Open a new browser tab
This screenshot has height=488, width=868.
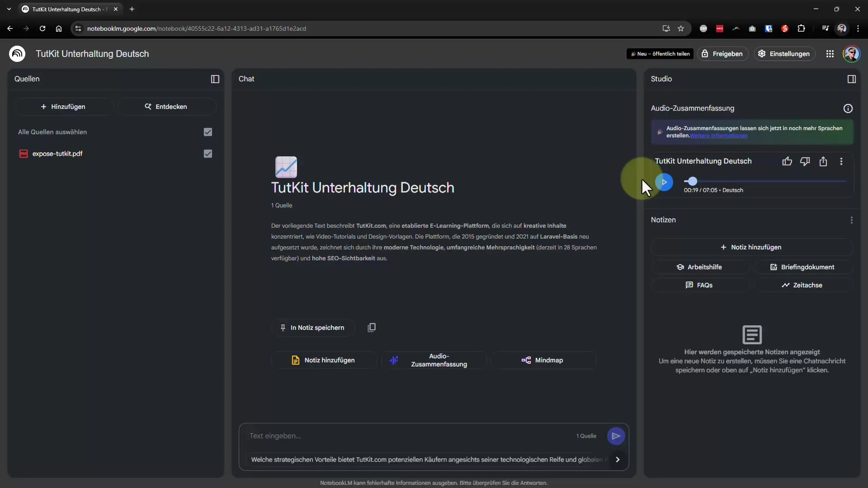132,9
